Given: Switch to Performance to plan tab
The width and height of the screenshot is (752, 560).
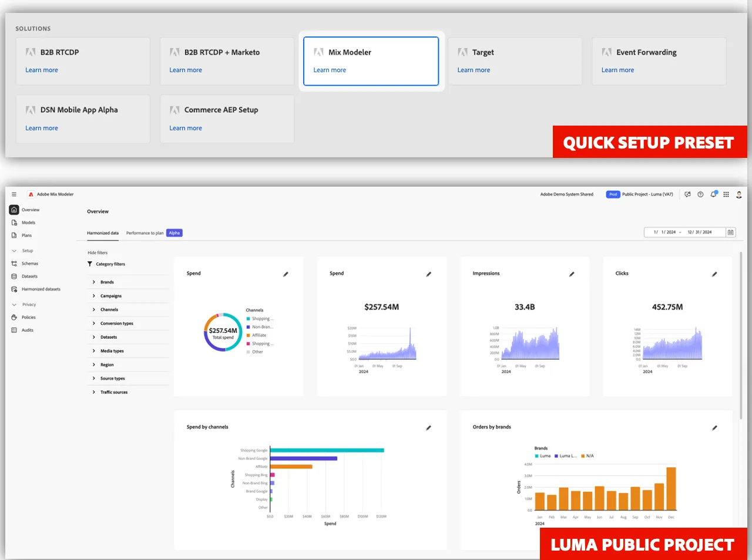Looking at the screenshot, I should pyautogui.click(x=145, y=233).
